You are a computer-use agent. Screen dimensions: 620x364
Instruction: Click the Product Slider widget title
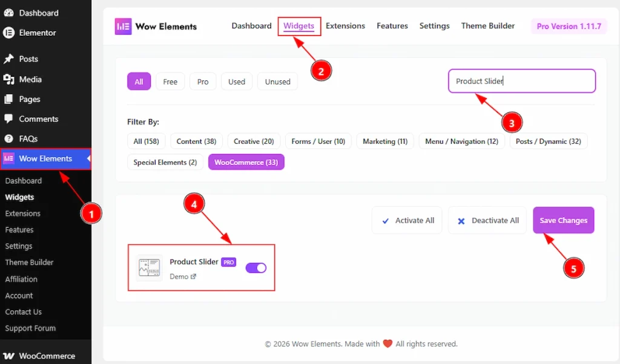pyautogui.click(x=194, y=262)
